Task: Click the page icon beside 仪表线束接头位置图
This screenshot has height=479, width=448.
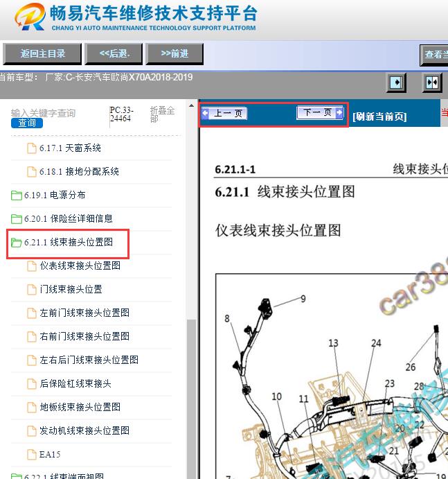Action: coord(32,265)
